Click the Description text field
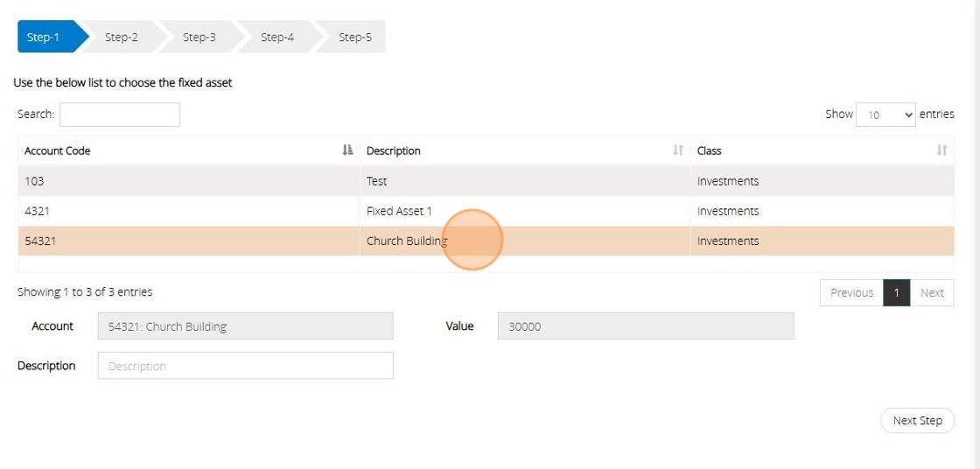Image resolution: width=980 pixels, height=469 pixels. coord(245,366)
